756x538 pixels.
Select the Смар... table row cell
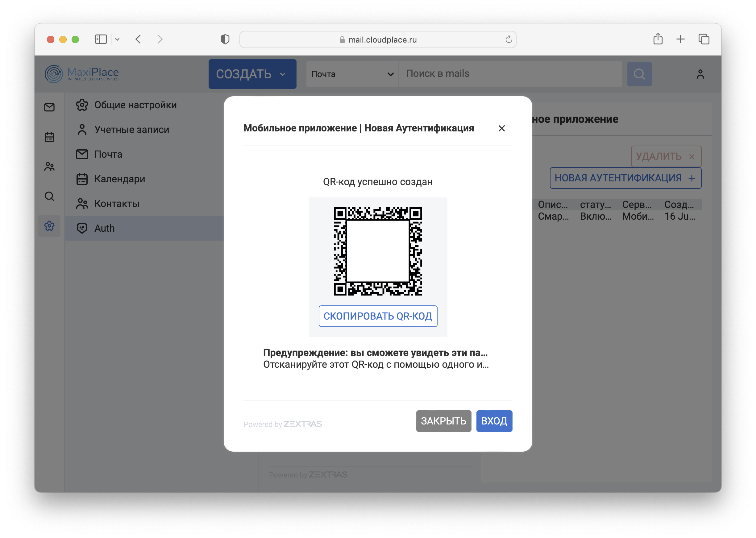tap(553, 216)
